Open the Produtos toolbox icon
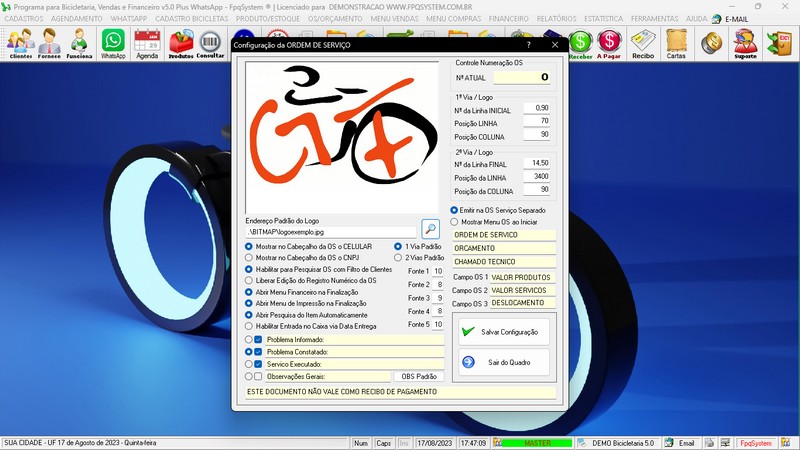The height and width of the screenshot is (450, 800). coord(181,43)
